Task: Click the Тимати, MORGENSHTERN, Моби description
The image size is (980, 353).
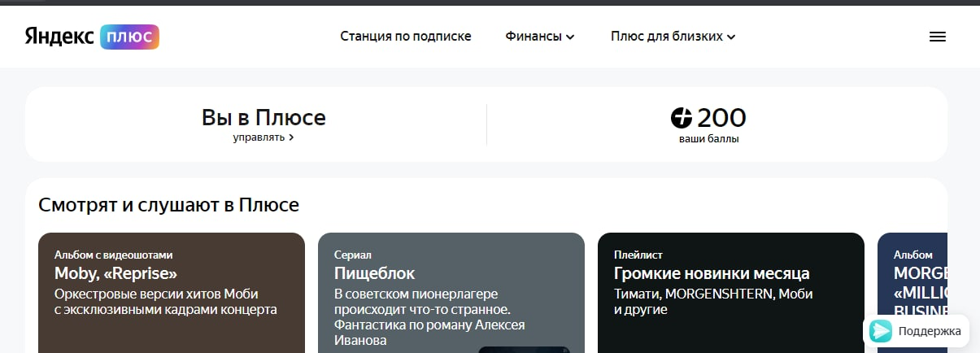Action: coord(713,302)
